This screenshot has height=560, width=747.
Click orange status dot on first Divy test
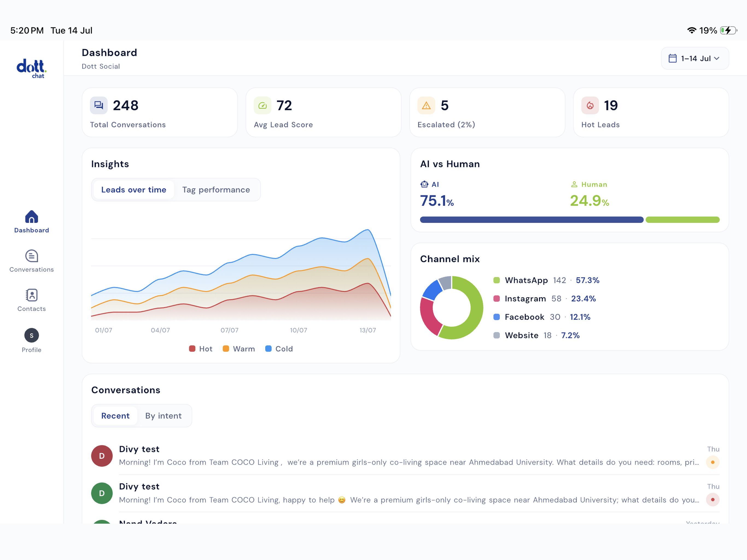coord(713,462)
